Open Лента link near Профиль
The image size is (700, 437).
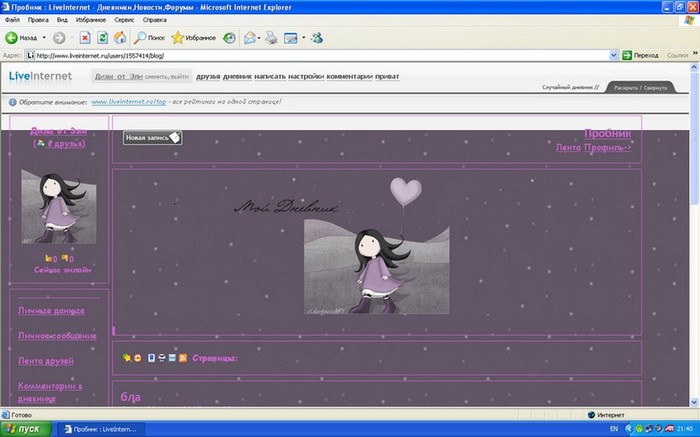(568, 147)
